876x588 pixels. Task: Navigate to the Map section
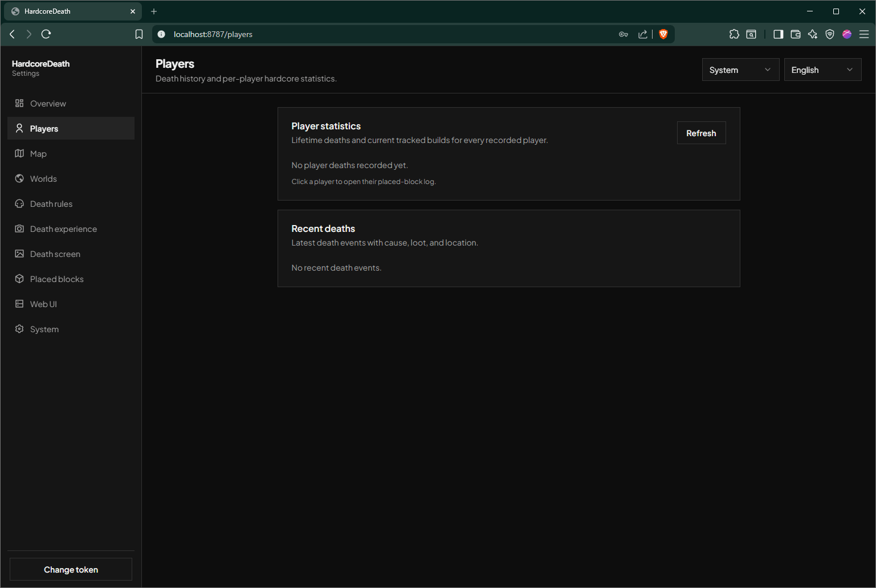click(x=71, y=153)
